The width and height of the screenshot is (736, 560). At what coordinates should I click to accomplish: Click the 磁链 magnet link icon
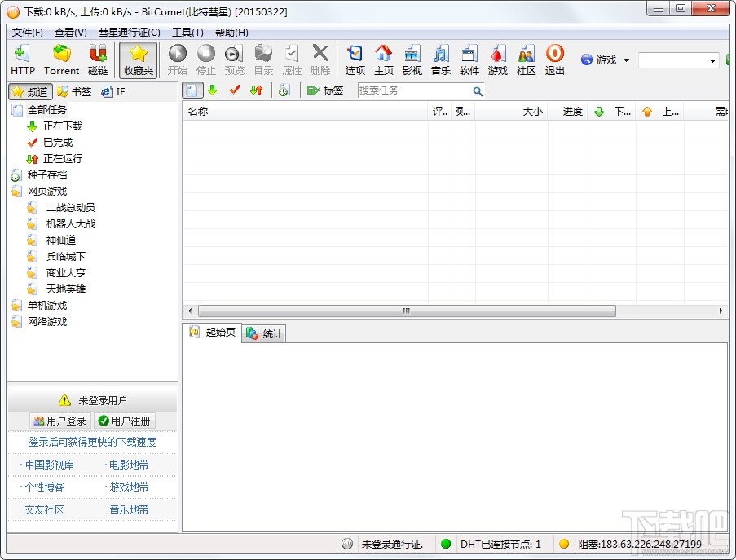tap(98, 60)
